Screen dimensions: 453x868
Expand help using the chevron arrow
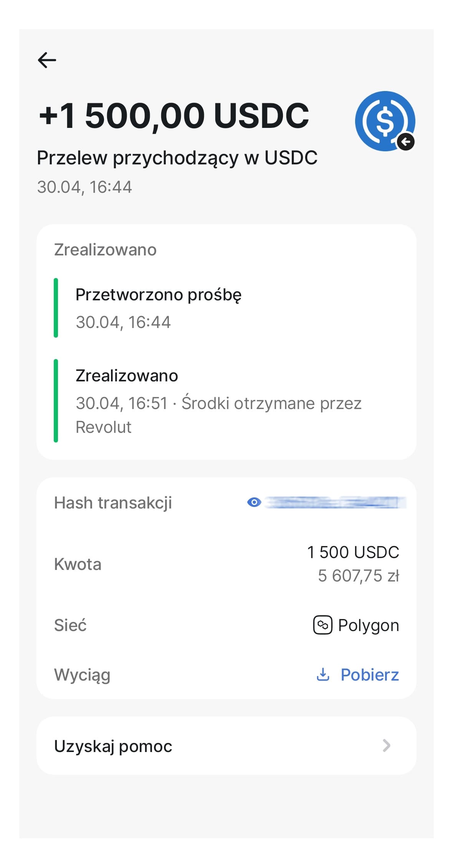(x=387, y=745)
